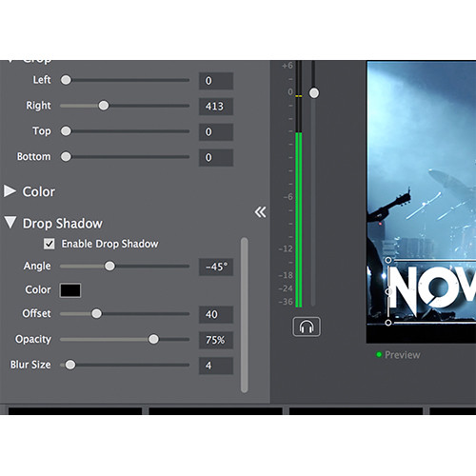Click the properties panel vertical scrollbar
This screenshot has width=476, height=476.
[244, 315]
